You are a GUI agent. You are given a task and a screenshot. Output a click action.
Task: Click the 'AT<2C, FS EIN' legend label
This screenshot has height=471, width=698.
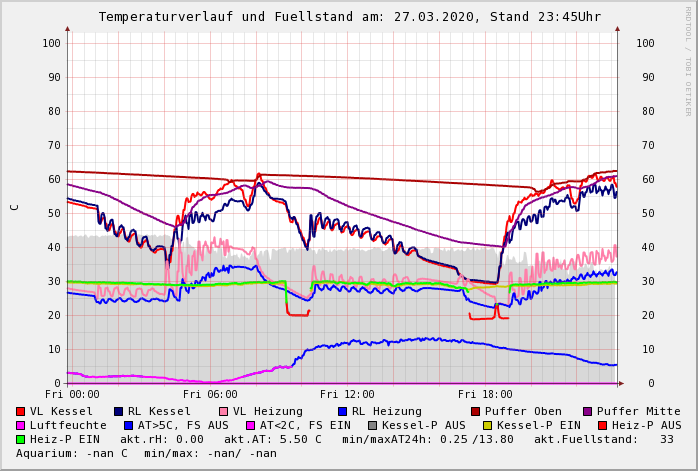click(304, 425)
